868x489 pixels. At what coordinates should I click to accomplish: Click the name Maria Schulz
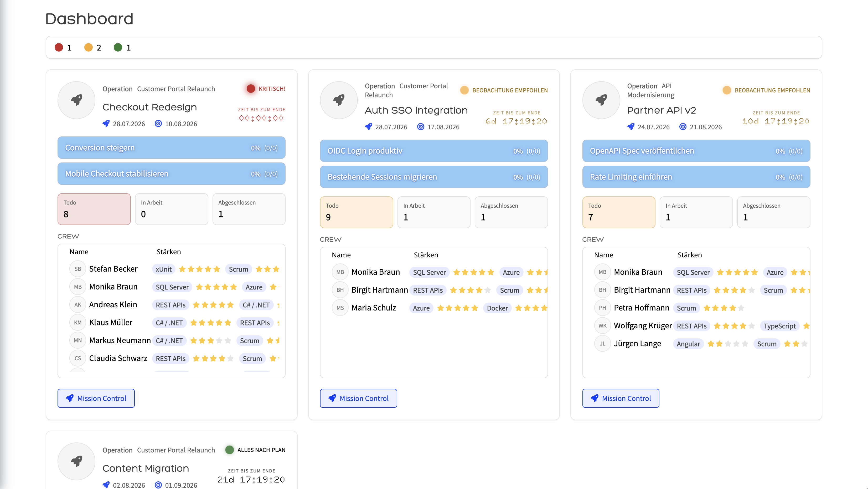click(374, 308)
